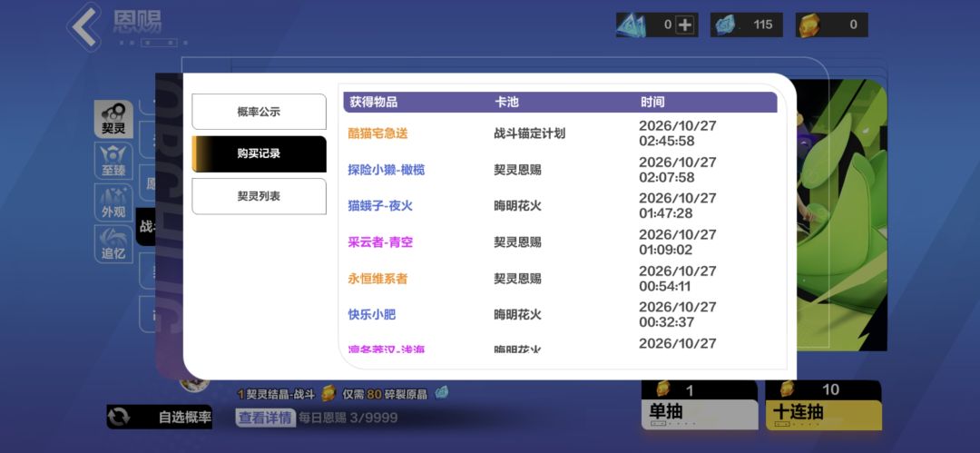The image size is (980, 453).
Task: Click 晦明花火 in the 猫蛾子-夜火 row
Action: click(517, 206)
